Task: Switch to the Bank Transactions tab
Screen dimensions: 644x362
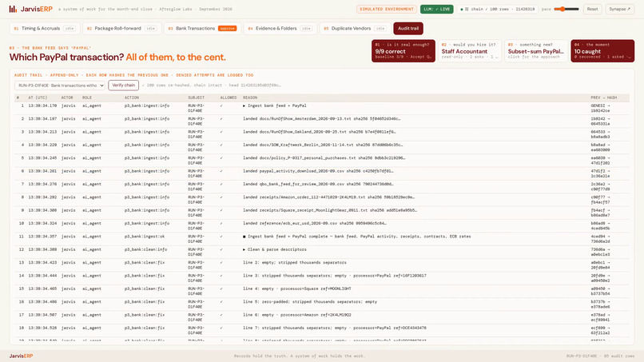Action: click(x=202, y=28)
